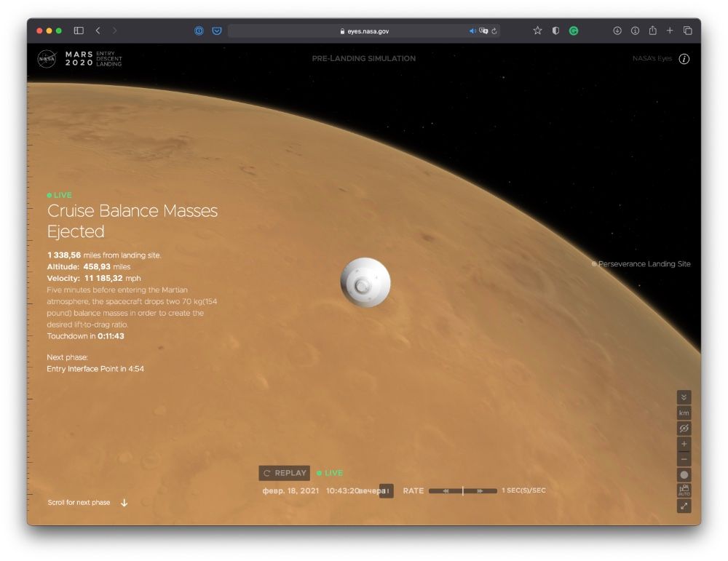Click the RATE playback speed slider
This screenshot has height=561, width=728.
(462, 491)
